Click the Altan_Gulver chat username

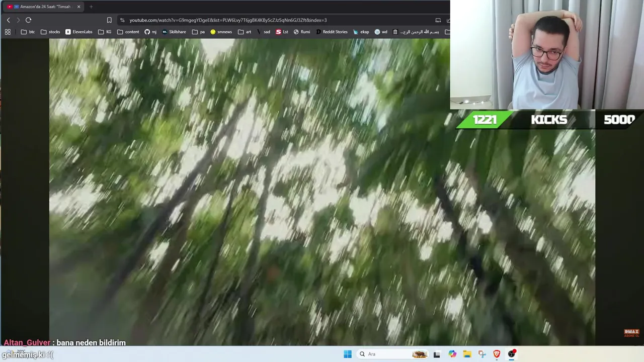(x=27, y=343)
